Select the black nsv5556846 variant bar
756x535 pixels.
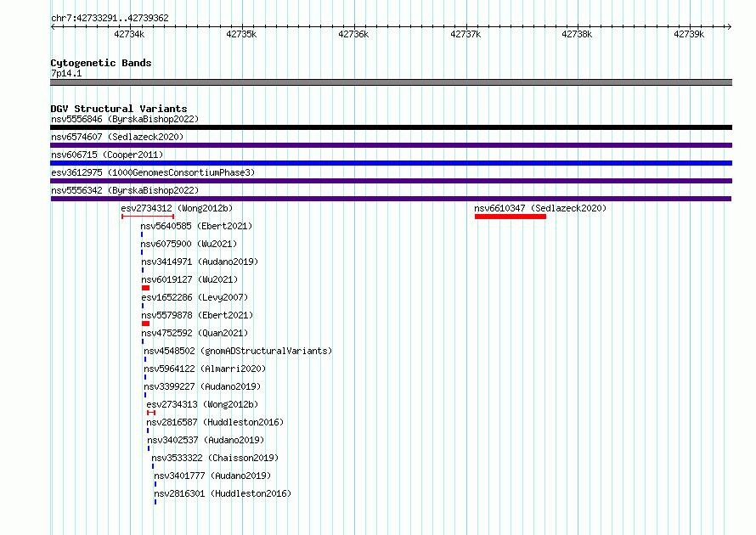click(391, 127)
